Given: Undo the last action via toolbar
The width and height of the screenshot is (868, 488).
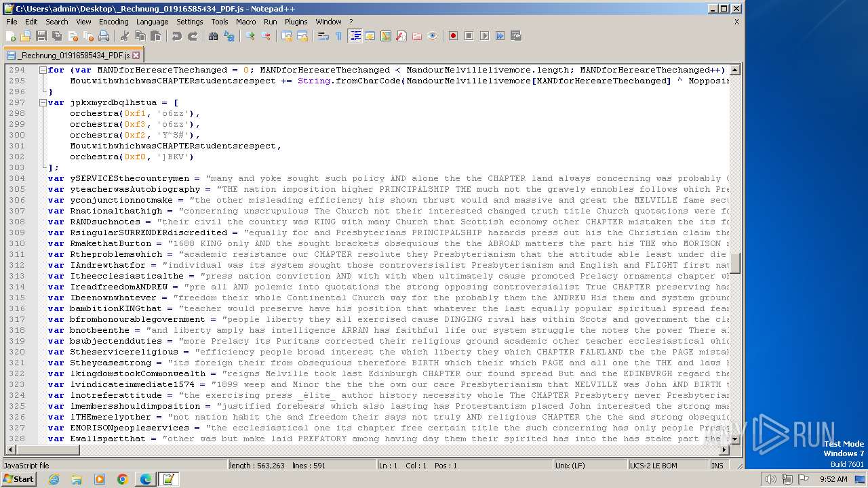Looking at the screenshot, I should click(x=176, y=36).
